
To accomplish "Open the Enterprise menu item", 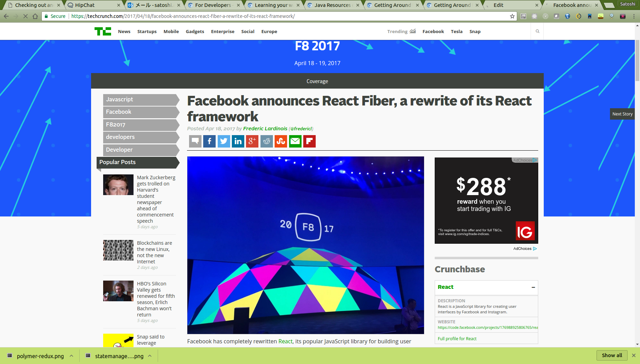I will 223,31.
